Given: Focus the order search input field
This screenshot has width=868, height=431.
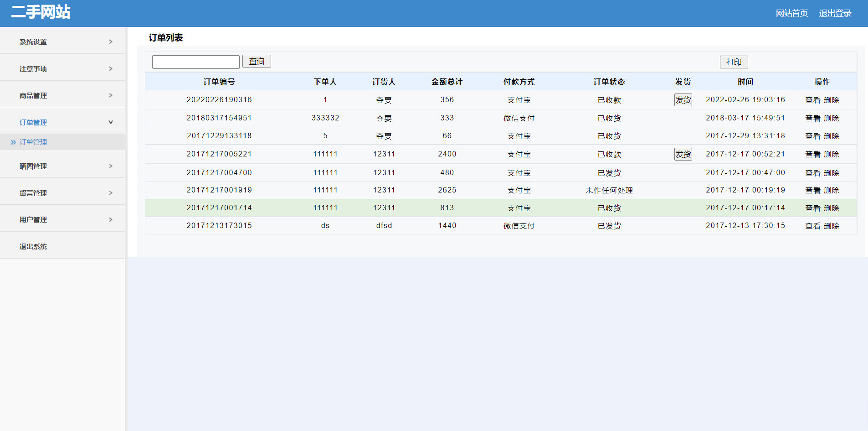Looking at the screenshot, I should 195,62.
